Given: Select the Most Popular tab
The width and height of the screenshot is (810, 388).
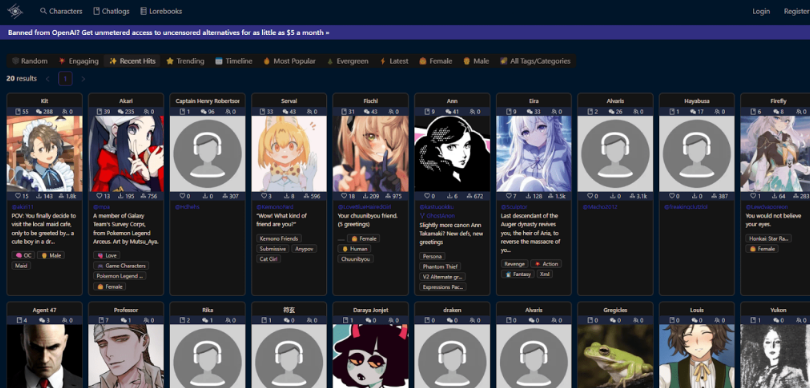Looking at the screenshot, I should point(289,61).
